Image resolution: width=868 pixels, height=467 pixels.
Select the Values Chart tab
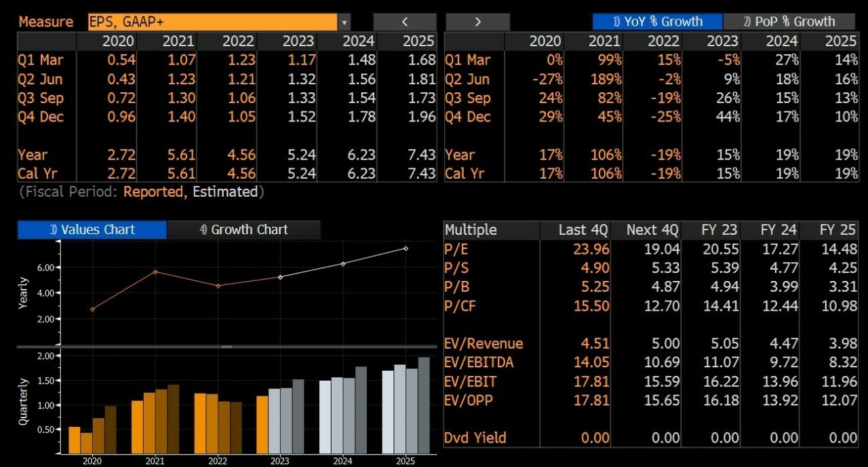click(x=92, y=229)
